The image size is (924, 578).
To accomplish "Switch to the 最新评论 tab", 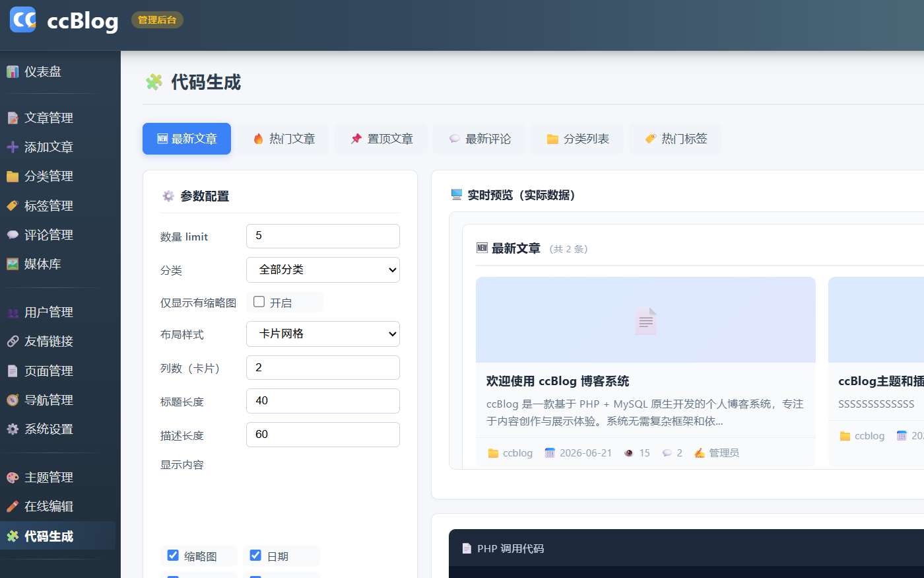I will (x=479, y=139).
